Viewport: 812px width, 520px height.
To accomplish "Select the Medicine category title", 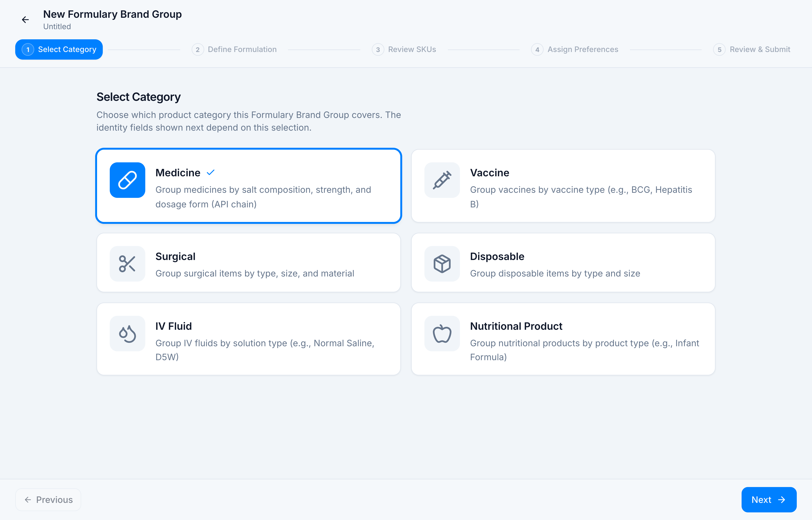I will pyautogui.click(x=178, y=172).
